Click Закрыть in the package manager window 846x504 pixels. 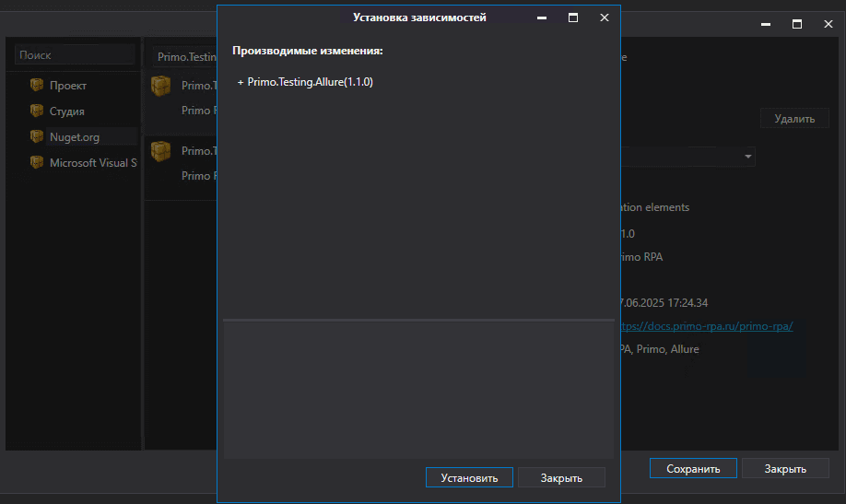point(784,468)
